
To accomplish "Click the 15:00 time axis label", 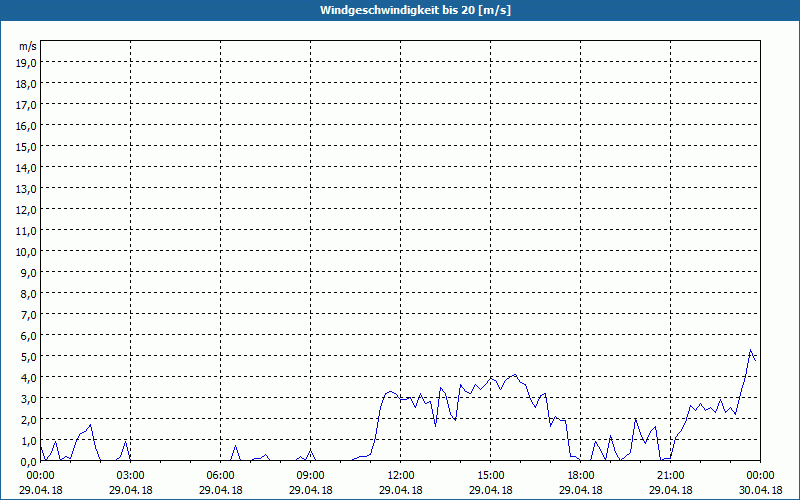I will pos(490,476).
